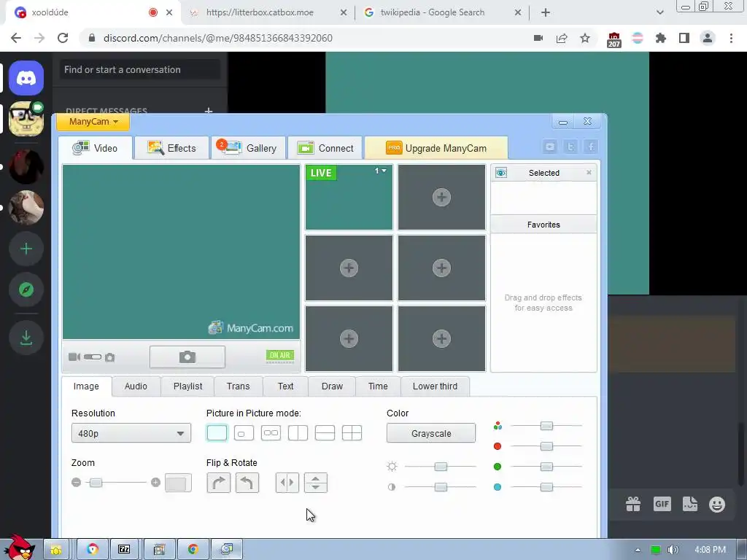
Task: Add source in top-right empty slot
Action: click(x=441, y=197)
